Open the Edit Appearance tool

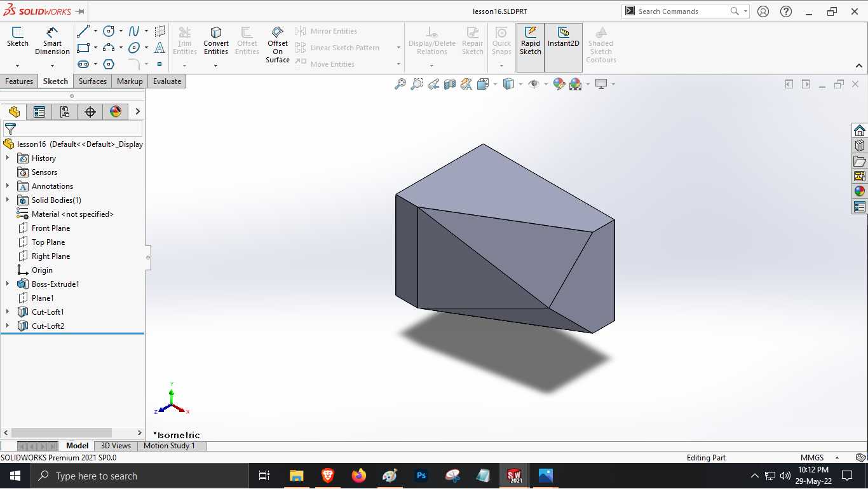pyautogui.click(x=559, y=84)
